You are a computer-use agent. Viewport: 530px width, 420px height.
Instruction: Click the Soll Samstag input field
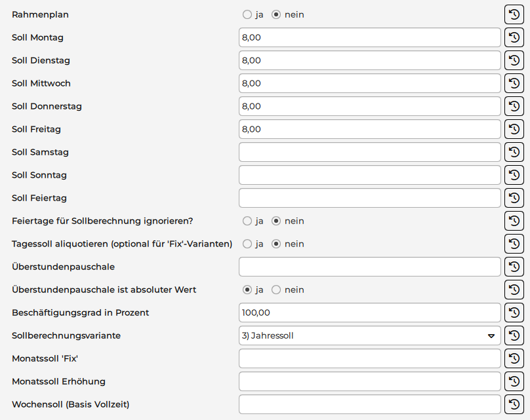[369, 152]
